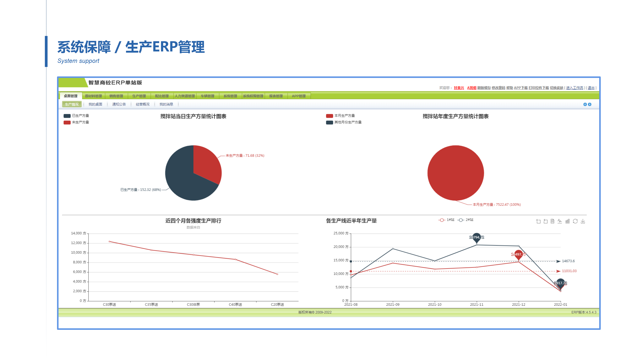Open the data view document icon

552,221
